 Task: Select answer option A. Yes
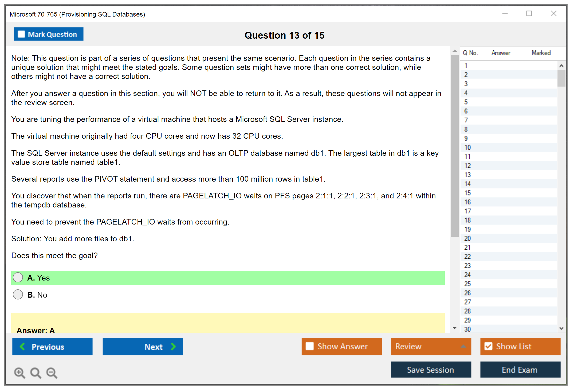click(x=18, y=277)
